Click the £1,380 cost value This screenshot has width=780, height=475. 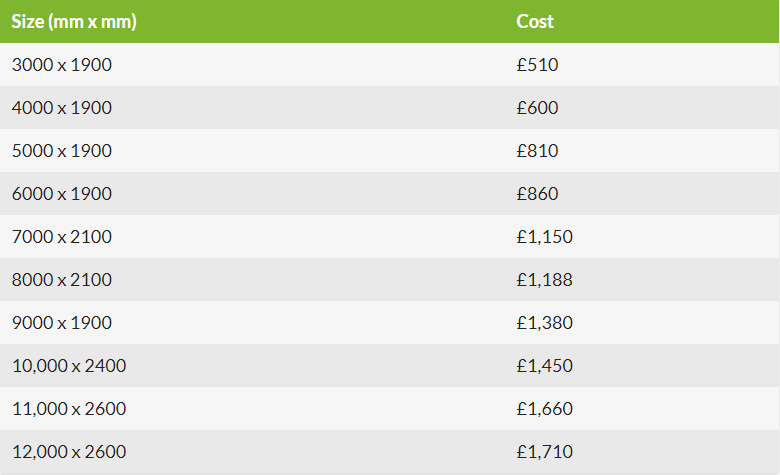tap(545, 323)
